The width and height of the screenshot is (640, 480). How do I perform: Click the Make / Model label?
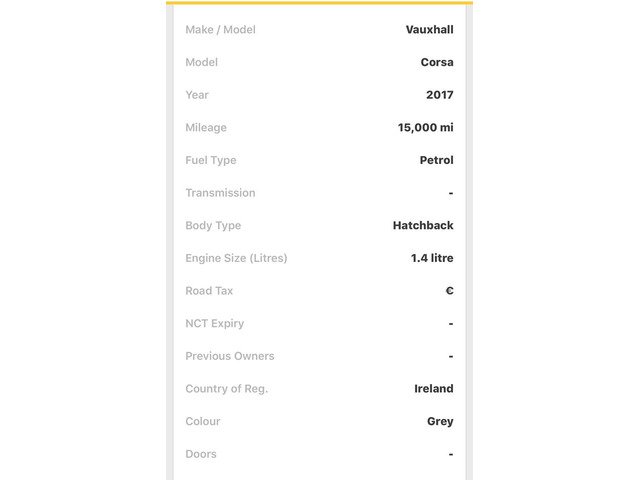tap(220, 29)
